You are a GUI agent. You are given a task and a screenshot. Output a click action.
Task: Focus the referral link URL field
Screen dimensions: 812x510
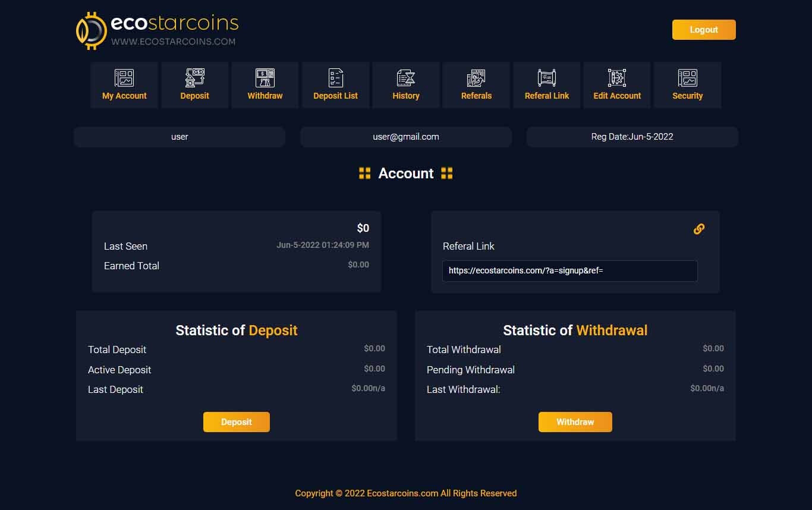pyautogui.click(x=570, y=270)
